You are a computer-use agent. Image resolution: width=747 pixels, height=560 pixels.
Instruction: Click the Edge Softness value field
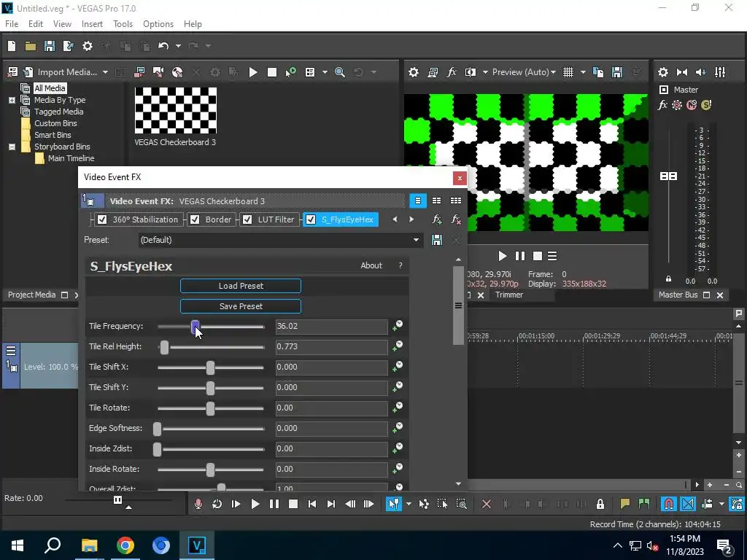tap(332, 429)
